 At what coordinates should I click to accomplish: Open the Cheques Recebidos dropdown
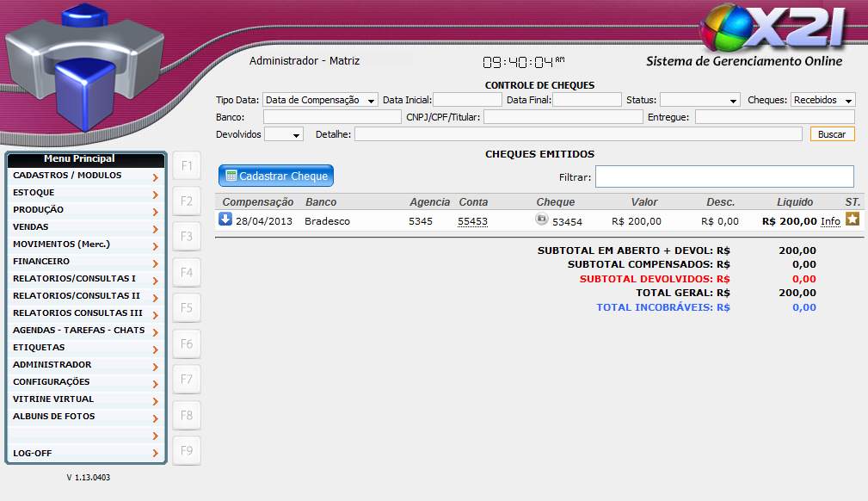tap(822, 100)
